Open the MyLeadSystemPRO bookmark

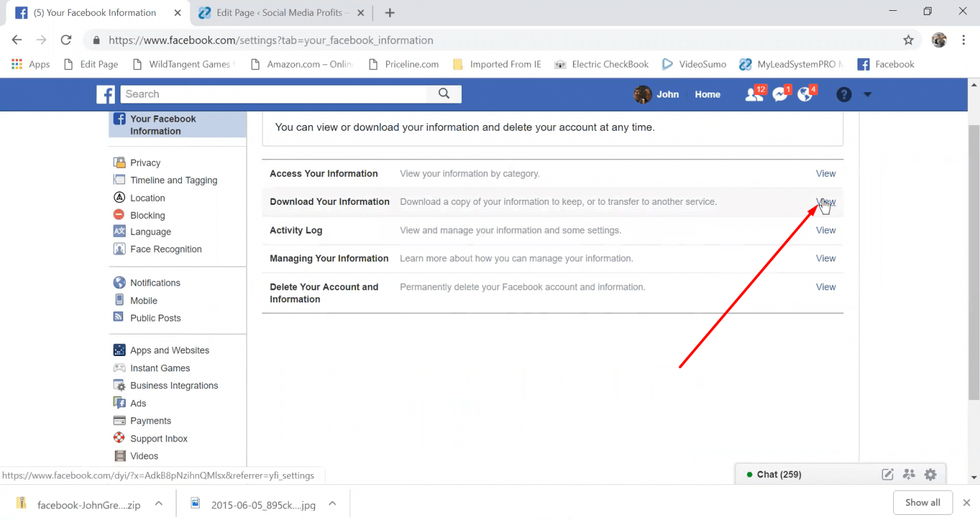click(x=791, y=64)
